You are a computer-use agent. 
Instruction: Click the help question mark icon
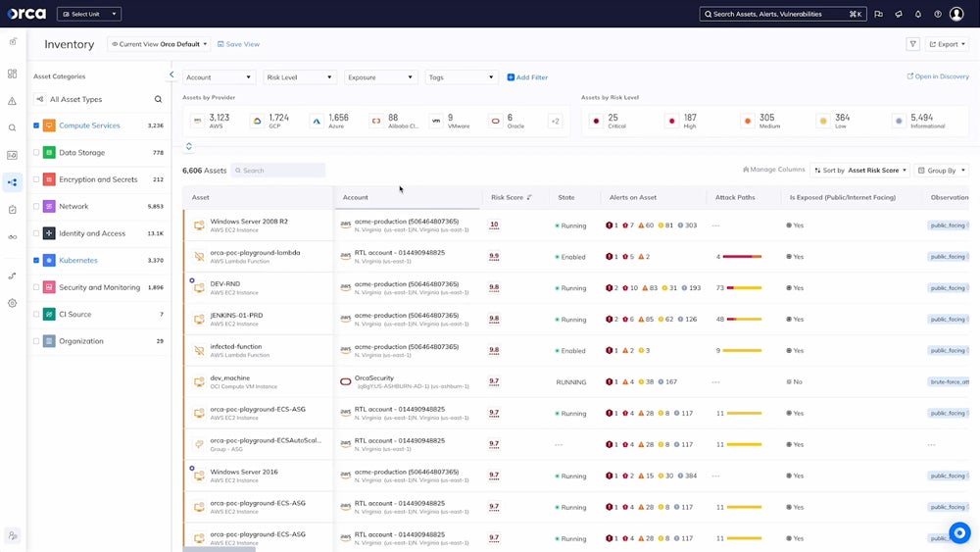tap(937, 15)
